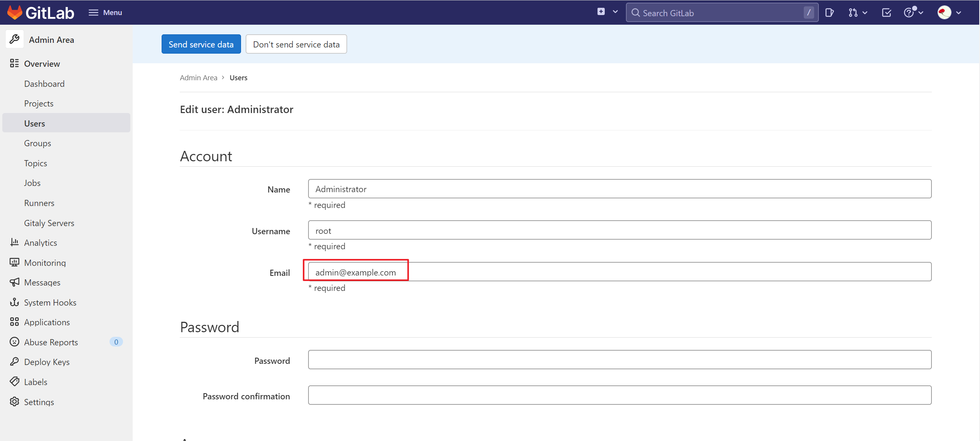Click the GitLab fox logo

point(15,12)
